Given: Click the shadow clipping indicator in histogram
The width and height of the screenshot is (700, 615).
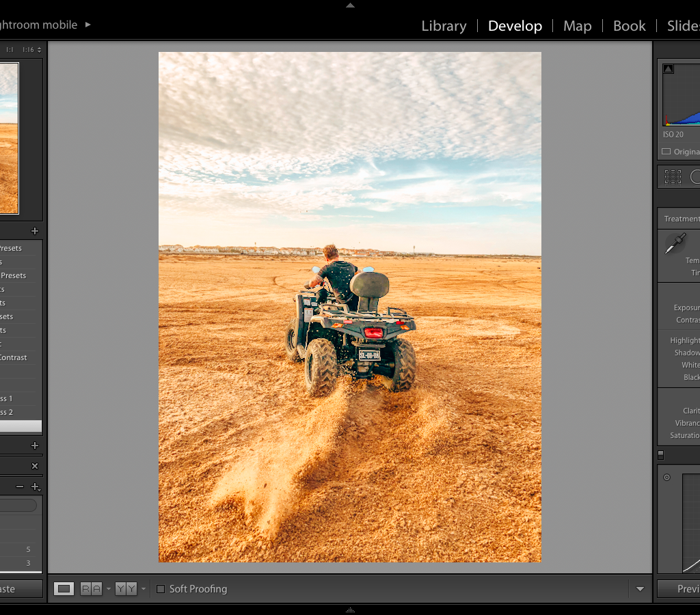Looking at the screenshot, I should 668,69.
